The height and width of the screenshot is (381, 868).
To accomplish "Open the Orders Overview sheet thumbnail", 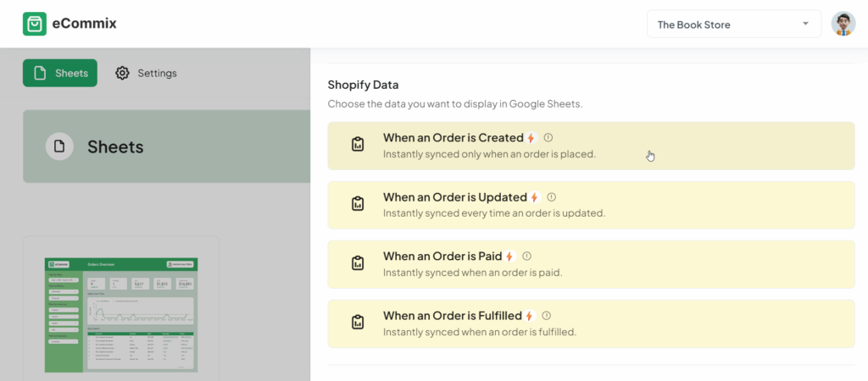I will [121, 315].
